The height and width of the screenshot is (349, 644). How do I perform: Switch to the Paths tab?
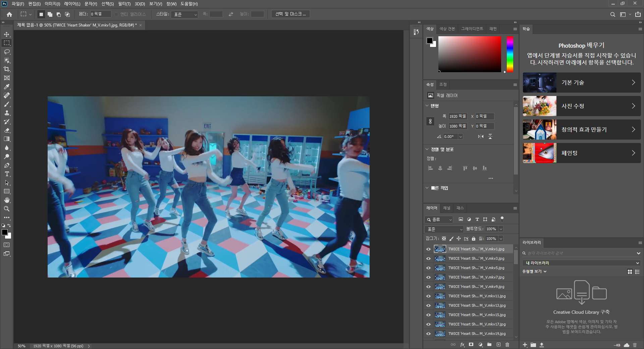[460, 208]
